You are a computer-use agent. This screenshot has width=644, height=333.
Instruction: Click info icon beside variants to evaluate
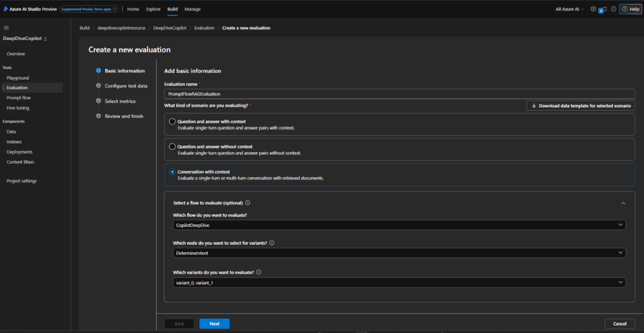tap(259, 272)
